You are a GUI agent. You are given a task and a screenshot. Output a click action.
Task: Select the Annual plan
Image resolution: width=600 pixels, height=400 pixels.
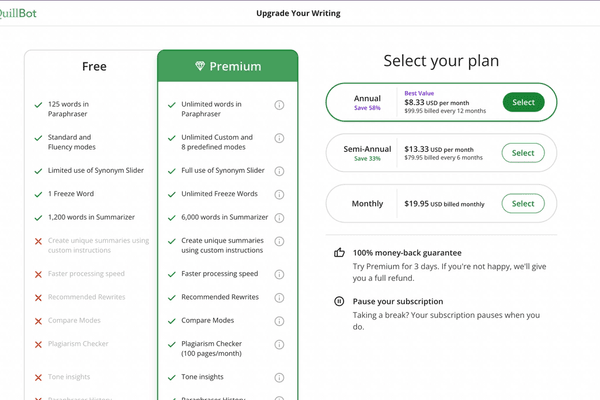click(x=523, y=102)
